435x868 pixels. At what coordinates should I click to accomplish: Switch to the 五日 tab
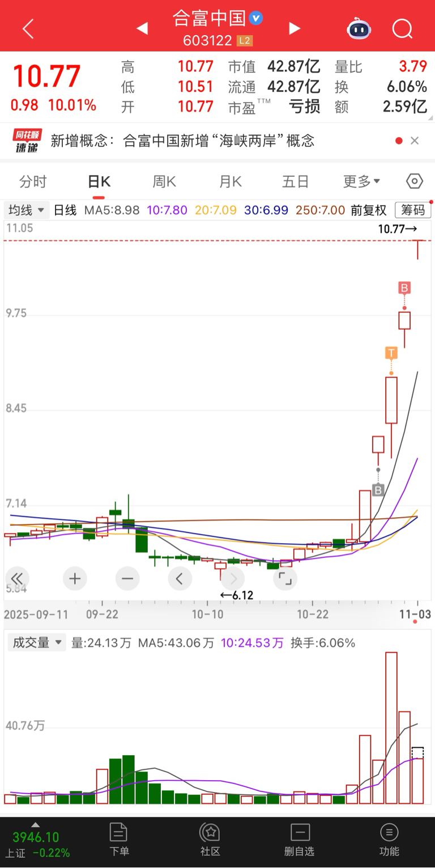coord(296,181)
